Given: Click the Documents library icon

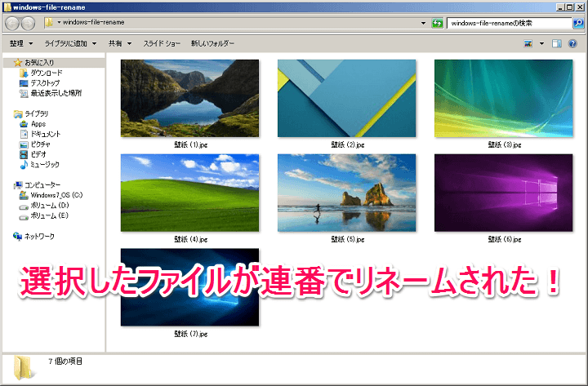Looking at the screenshot, I should tap(24, 134).
